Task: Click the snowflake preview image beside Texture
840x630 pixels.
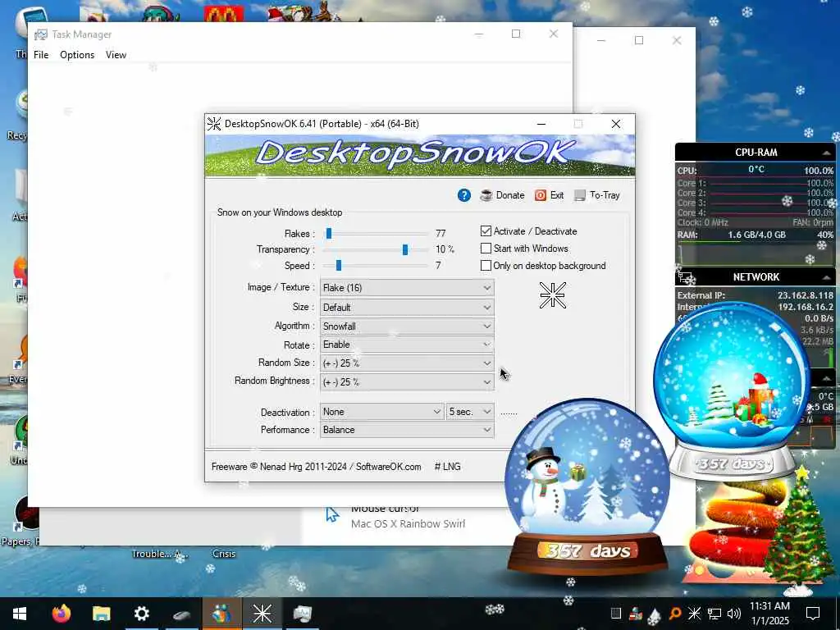Action: point(553,295)
